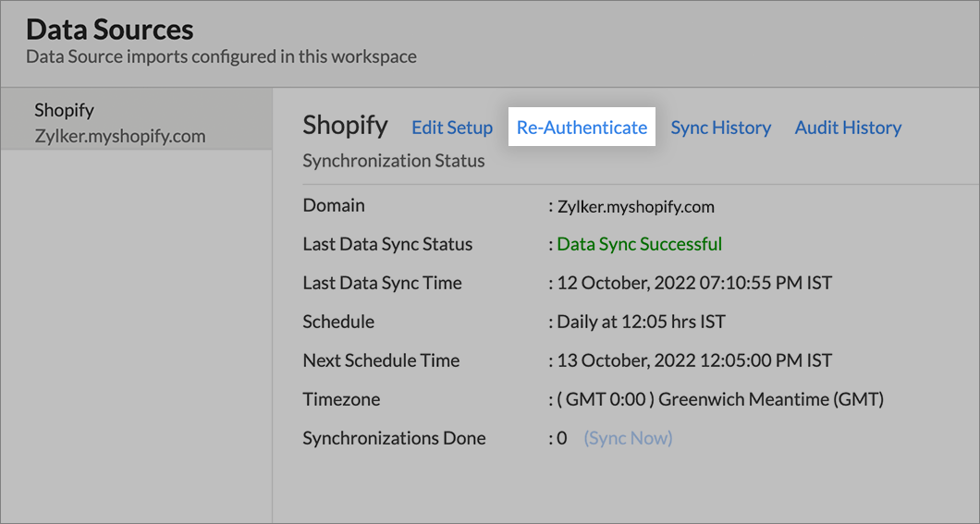Screen dimensions: 980x524
Task: Click the Data Sources page heading
Action: click(x=110, y=30)
